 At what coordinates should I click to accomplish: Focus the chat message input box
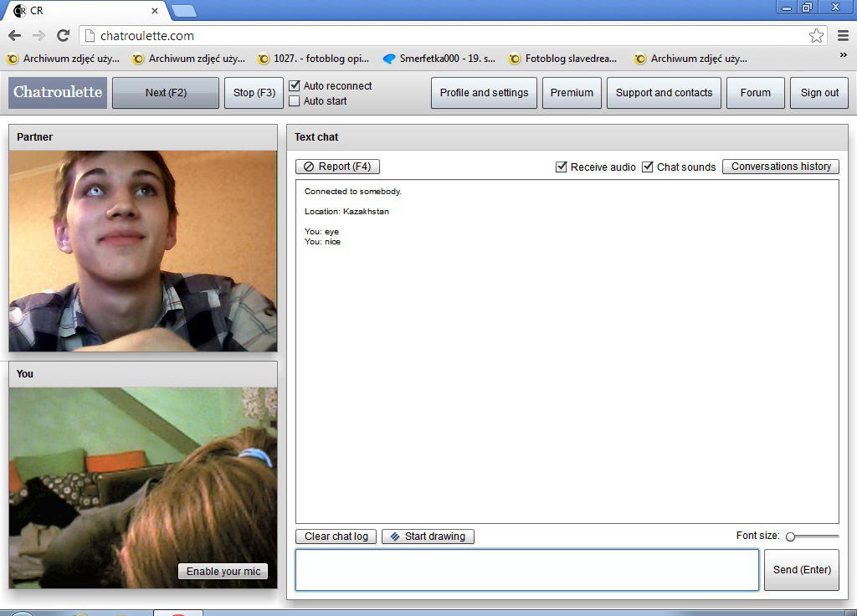[x=527, y=569]
